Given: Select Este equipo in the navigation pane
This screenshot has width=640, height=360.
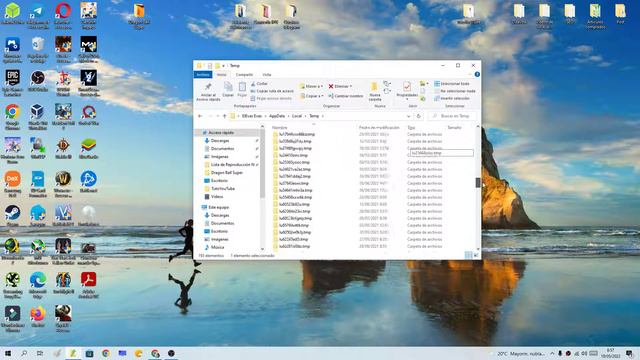Looking at the screenshot, I should 218,207.
